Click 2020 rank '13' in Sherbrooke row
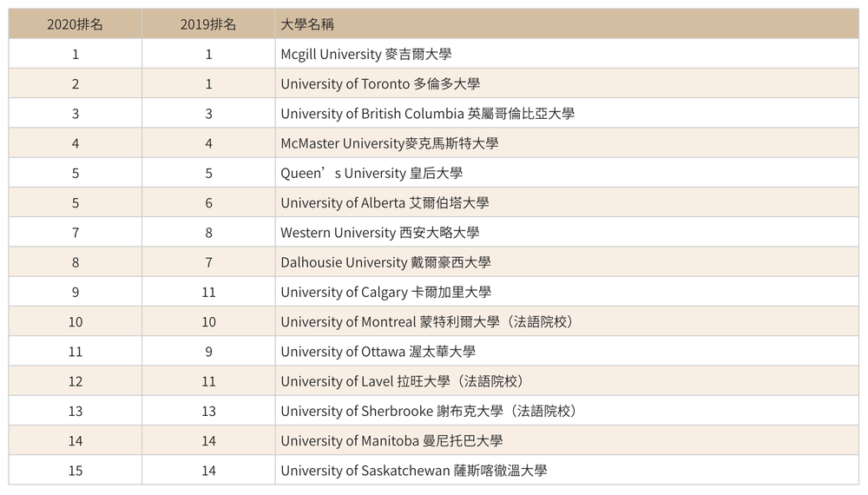This screenshot has height=495, width=868. [76, 412]
